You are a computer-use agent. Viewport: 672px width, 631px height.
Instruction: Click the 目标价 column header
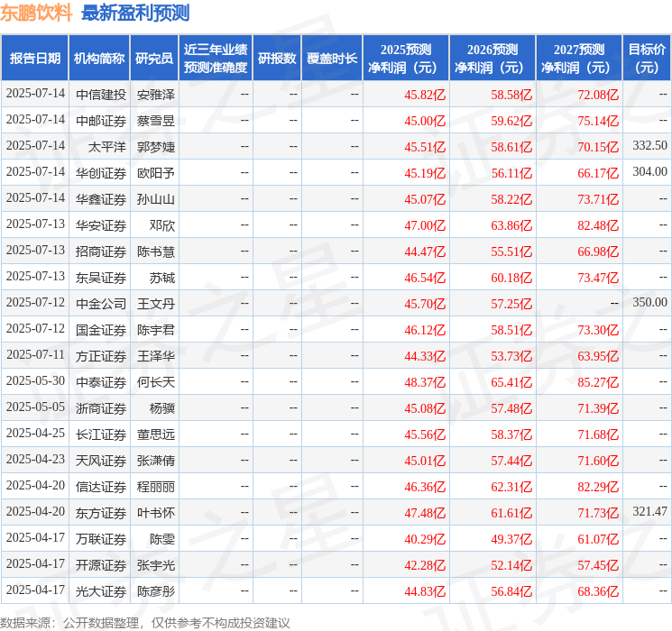coord(647,59)
